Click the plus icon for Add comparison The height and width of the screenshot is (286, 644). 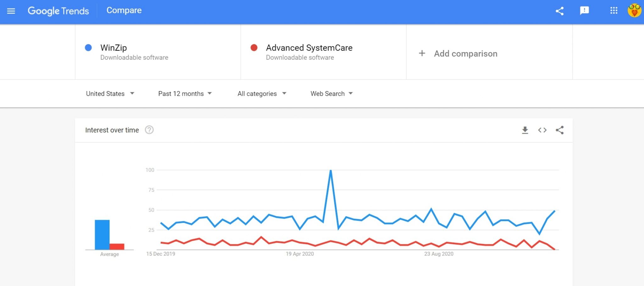tap(422, 53)
